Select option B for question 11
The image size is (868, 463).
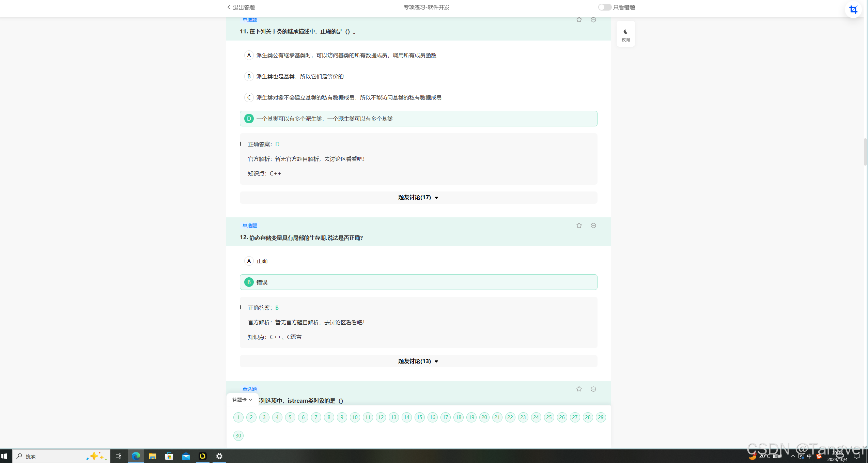point(418,76)
